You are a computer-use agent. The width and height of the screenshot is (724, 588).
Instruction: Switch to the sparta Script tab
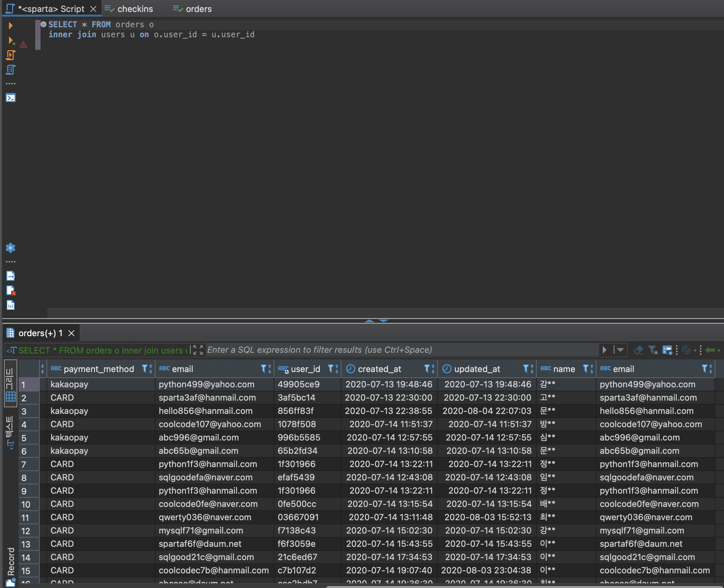pos(51,9)
